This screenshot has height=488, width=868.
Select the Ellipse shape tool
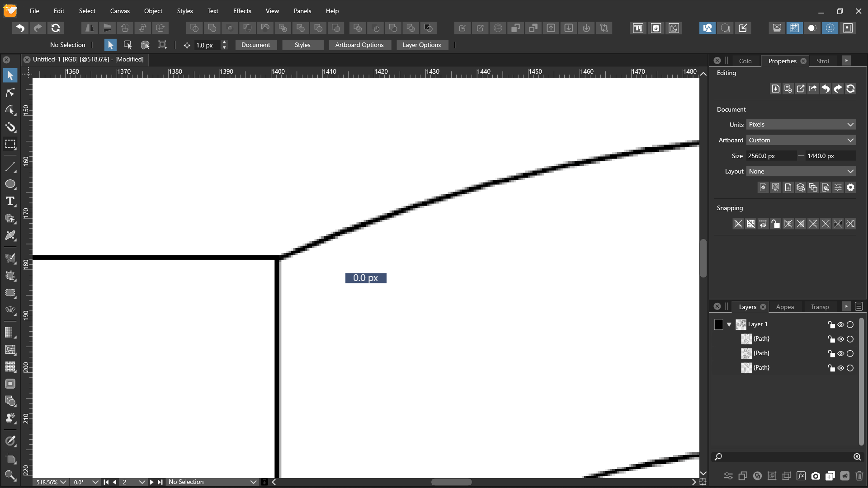pos(10,184)
